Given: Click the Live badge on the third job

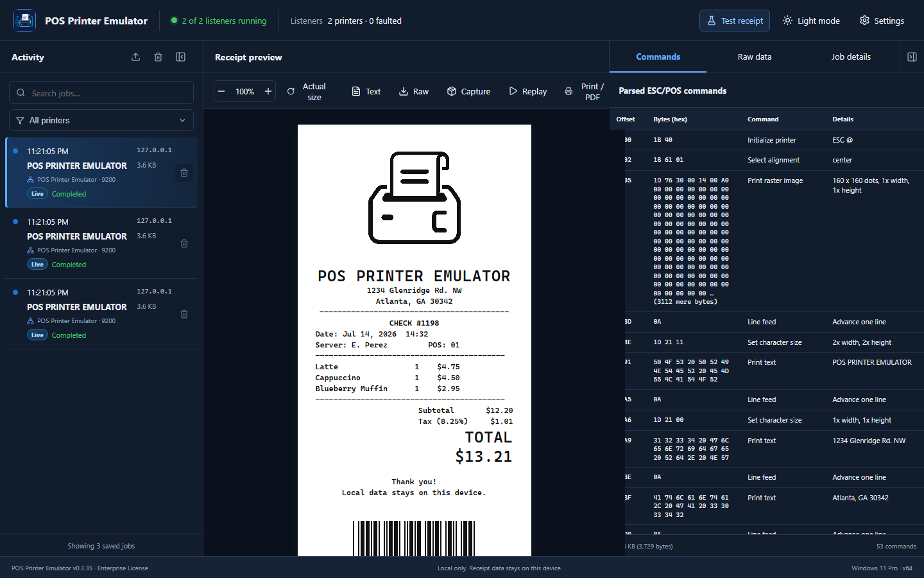Looking at the screenshot, I should [37, 335].
